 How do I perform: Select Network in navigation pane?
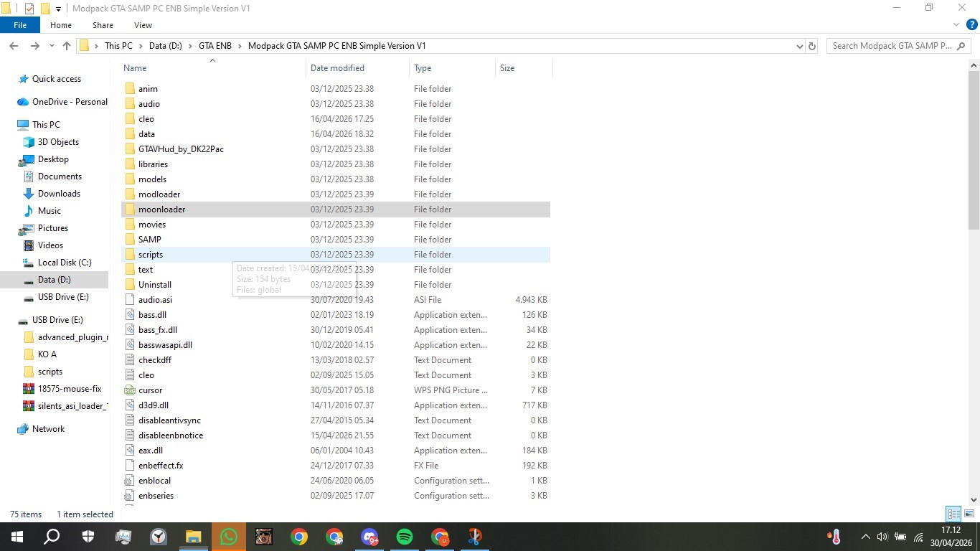coord(48,429)
